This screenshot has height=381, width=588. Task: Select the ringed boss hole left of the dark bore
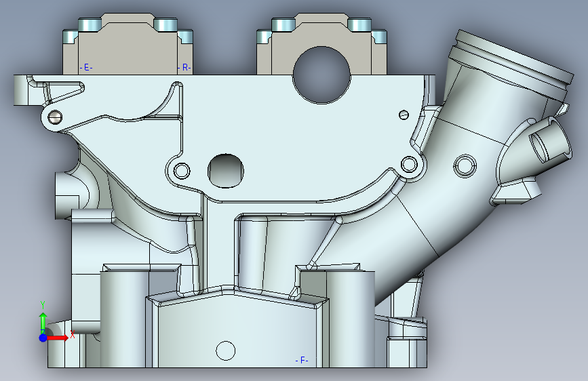(x=182, y=170)
